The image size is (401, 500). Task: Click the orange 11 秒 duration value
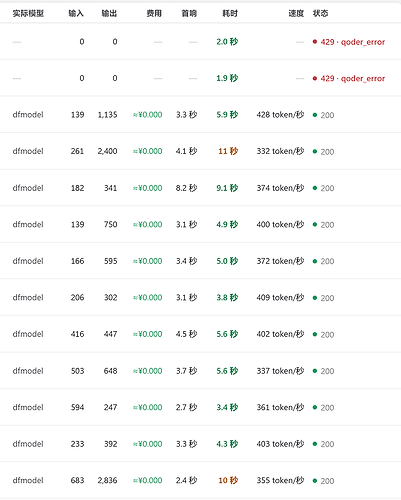pyautogui.click(x=228, y=151)
